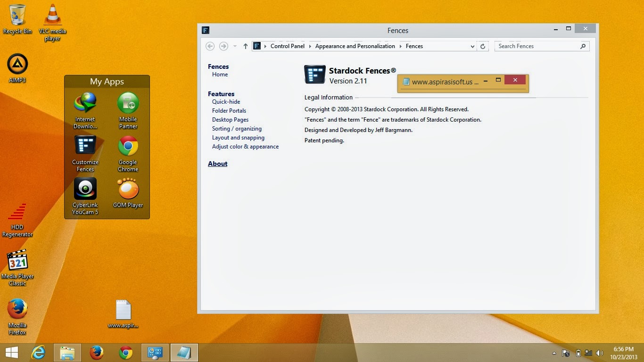
Task: Select the www.aspir... text file on desktop
Action: pyautogui.click(x=123, y=314)
